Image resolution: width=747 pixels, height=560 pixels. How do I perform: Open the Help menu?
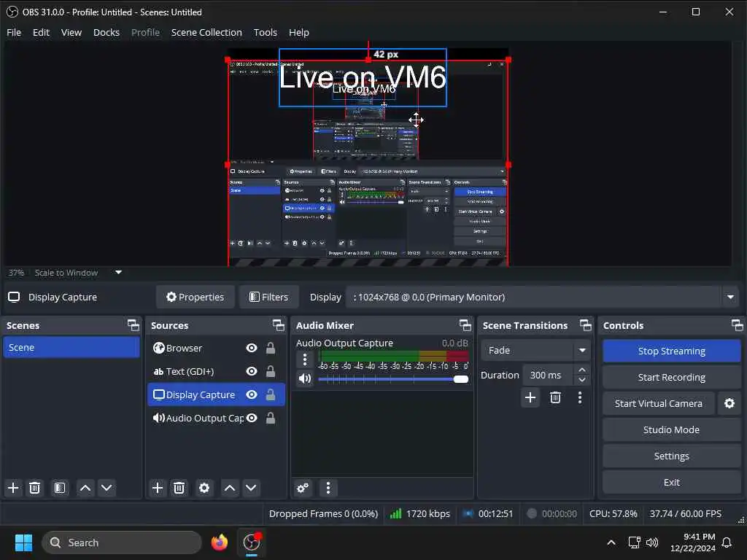[x=298, y=32]
